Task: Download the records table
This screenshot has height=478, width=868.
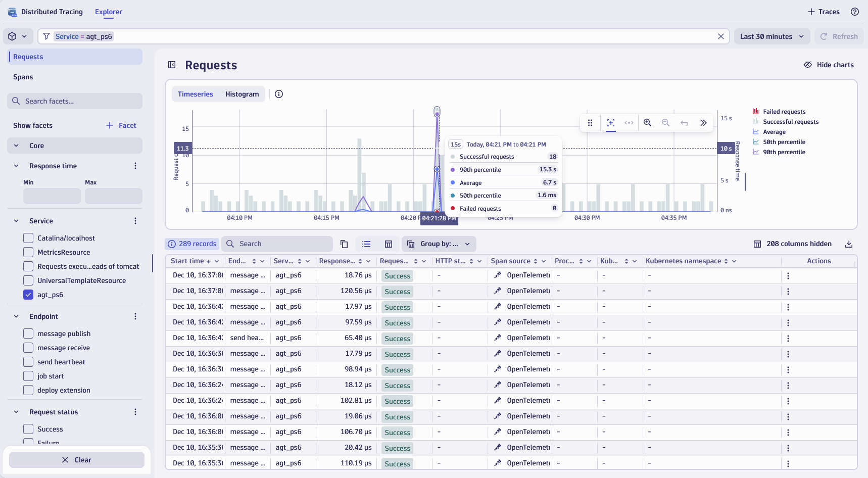Action: point(849,244)
